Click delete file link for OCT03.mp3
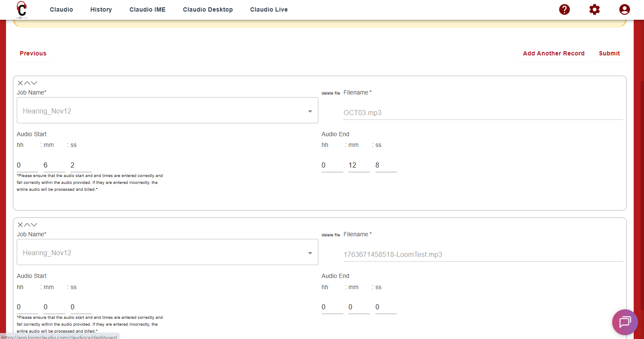 [330, 93]
